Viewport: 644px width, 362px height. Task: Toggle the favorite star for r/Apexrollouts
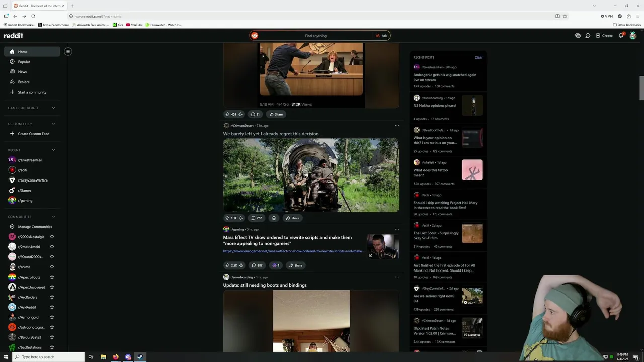52,277
